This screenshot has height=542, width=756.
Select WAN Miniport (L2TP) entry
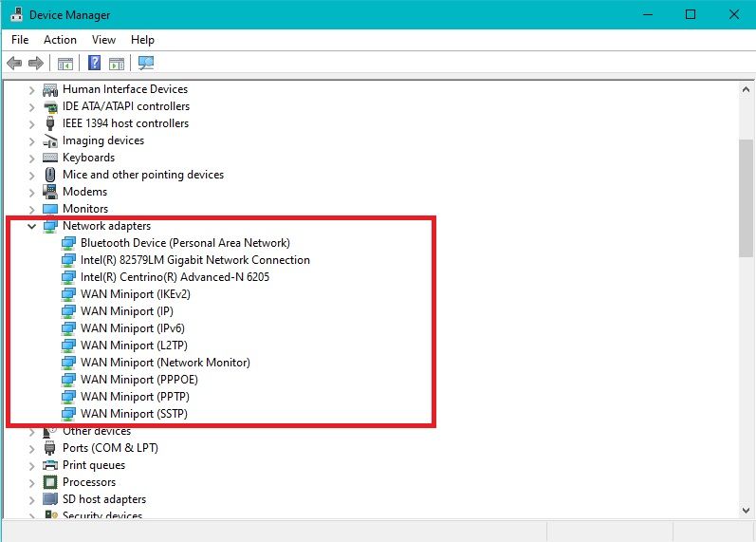click(x=134, y=346)
